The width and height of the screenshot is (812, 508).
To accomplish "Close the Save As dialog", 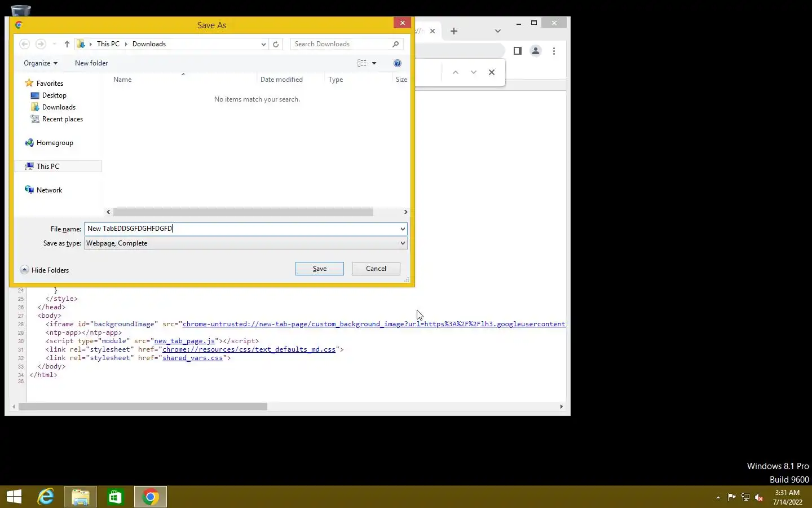I will pyautogui.click(x=402, y=23).
